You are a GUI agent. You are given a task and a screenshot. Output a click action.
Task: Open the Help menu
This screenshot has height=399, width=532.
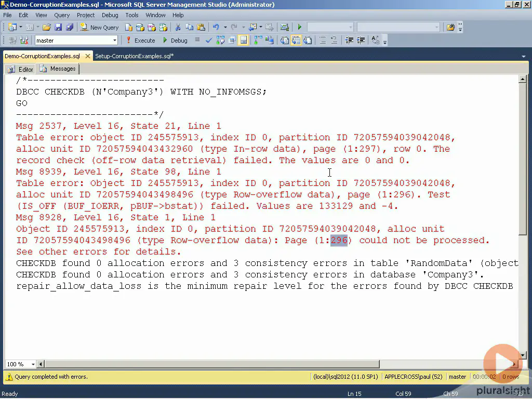click(x=178, y=15)
